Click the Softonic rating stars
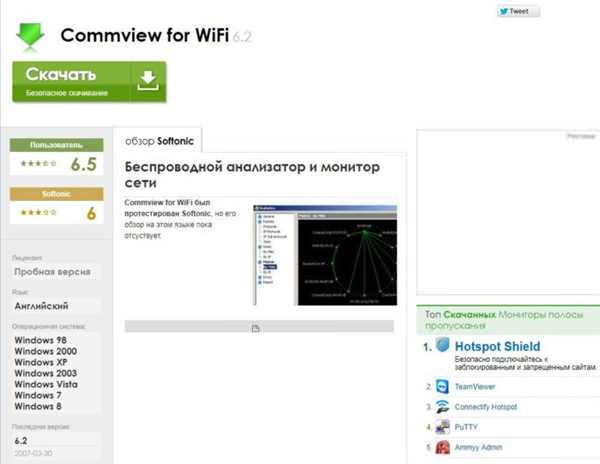Viewport: 600px width, 464px height. pos(38,212)
